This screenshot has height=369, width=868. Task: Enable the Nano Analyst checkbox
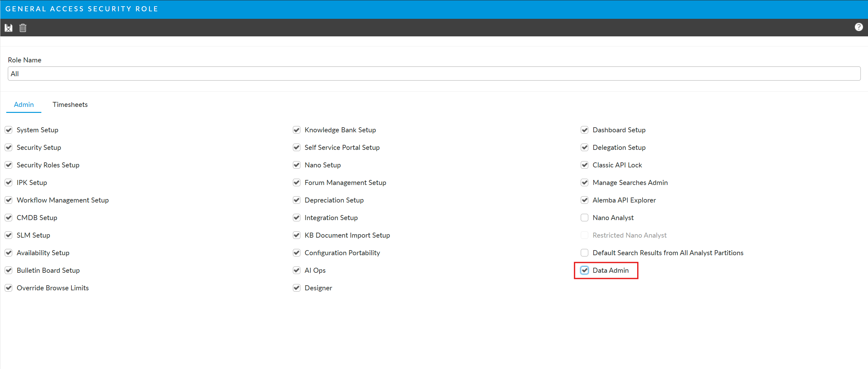click(584, 218)
